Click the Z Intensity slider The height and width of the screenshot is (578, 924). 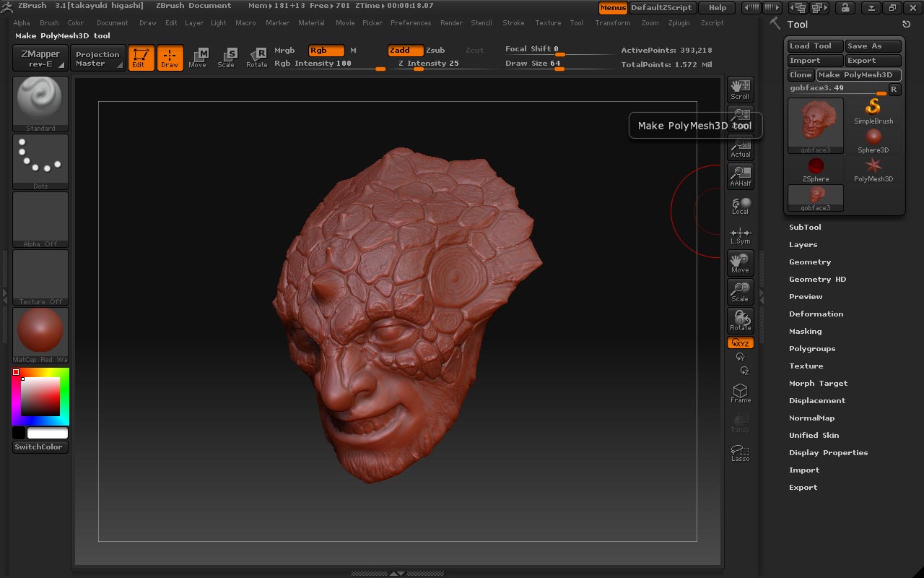pos(428,64)
